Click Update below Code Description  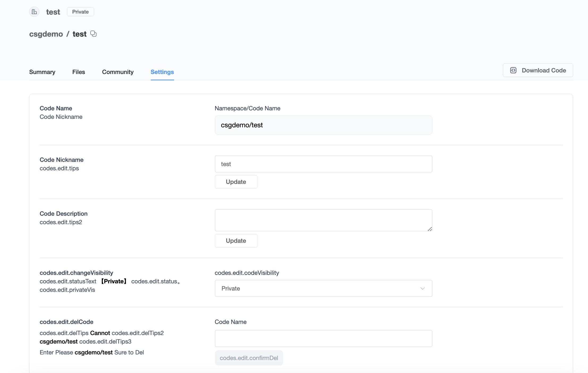(x=236, y=241)
